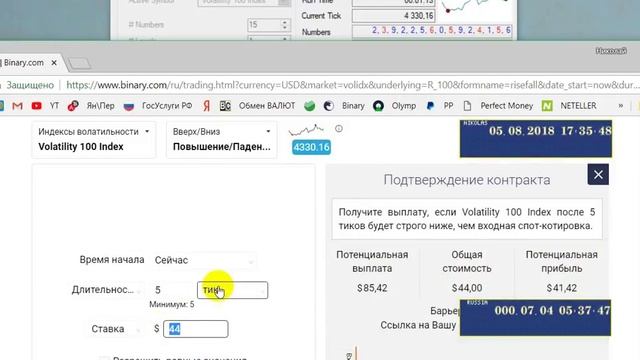Open the PayPal PP bookmark
This screenshot has width=640, height=360.
(x=440, y=106)
